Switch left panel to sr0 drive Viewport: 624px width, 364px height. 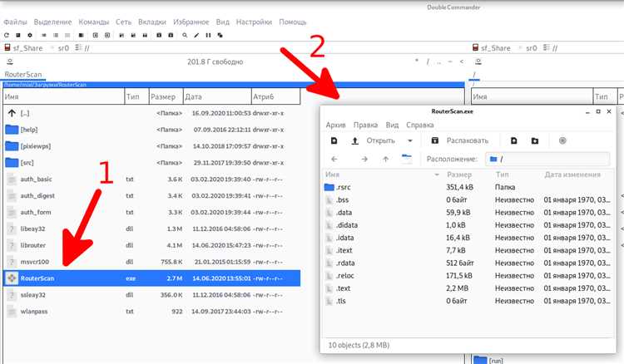[x=63, y=48]
